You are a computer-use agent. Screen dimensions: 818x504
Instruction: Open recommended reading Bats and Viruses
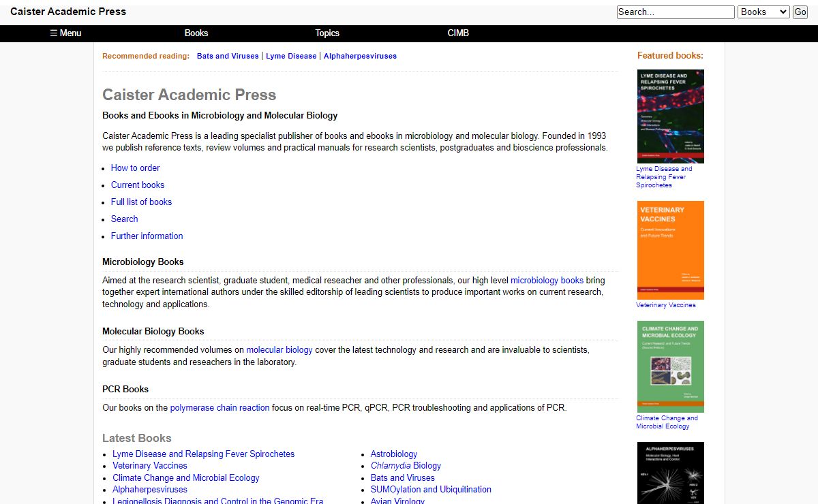(x=228, y=56)
